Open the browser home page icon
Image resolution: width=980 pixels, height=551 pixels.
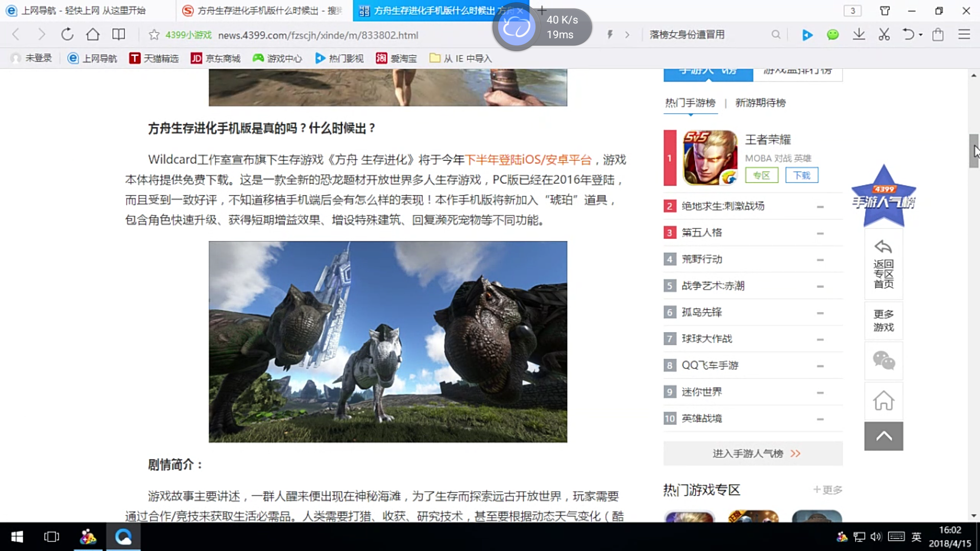(x=93, y=35)
